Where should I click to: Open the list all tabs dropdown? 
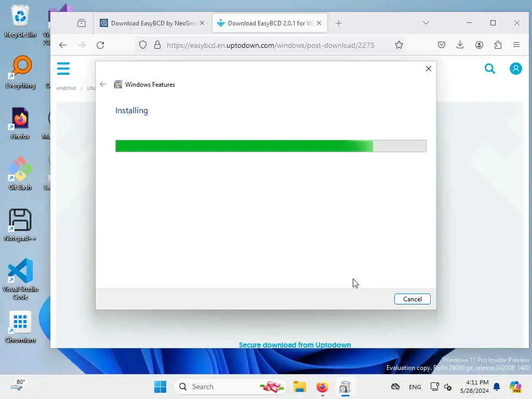[x=426, y=23]
